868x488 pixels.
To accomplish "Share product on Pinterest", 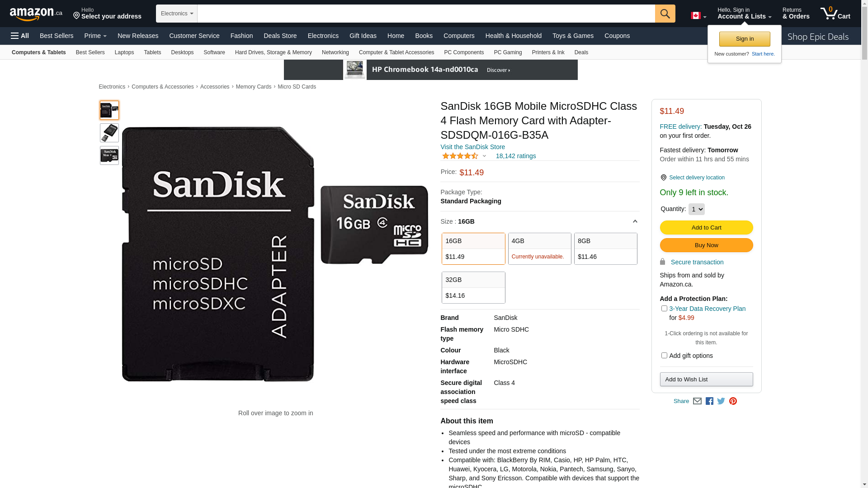I will coord(733,401).
